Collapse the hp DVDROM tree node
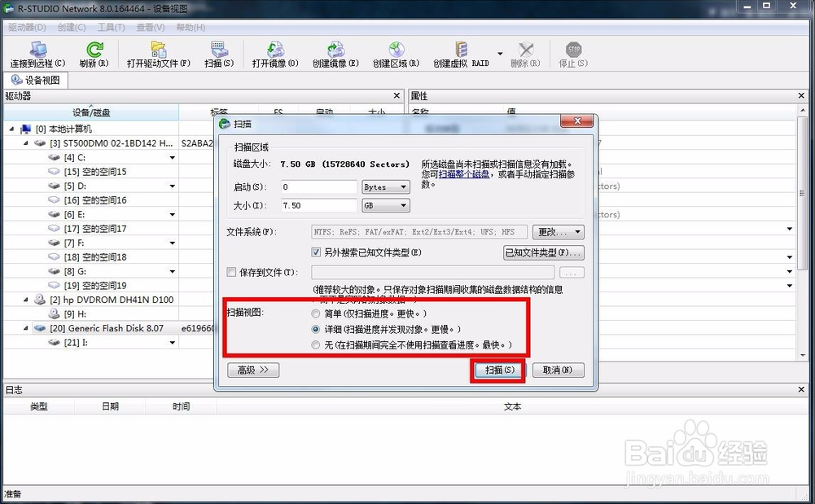The image size is (815, 504). (25, 300)
